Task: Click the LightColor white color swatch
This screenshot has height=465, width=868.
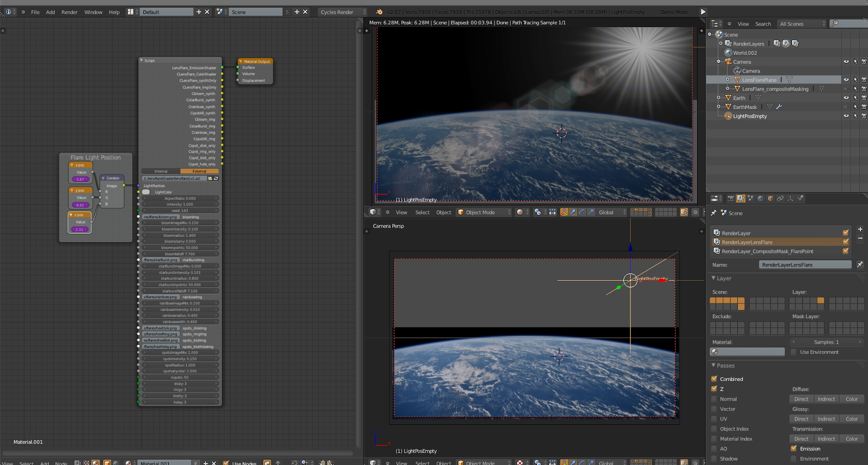Action: coord(146,192)
